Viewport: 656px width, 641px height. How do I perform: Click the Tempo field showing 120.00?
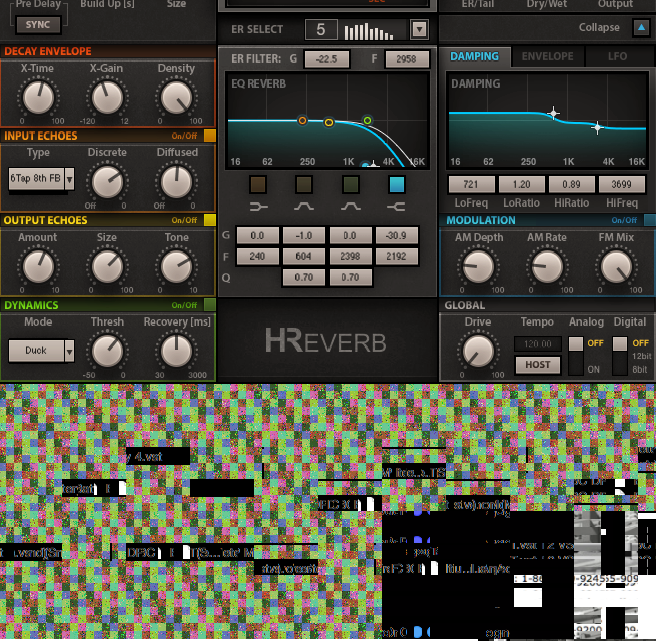[x=538, y=344]
